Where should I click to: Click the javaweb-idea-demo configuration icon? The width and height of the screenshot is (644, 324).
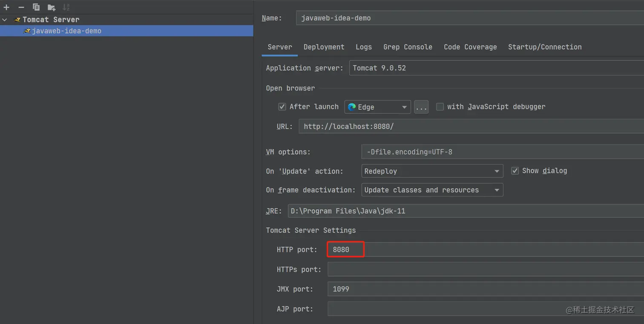27,31
